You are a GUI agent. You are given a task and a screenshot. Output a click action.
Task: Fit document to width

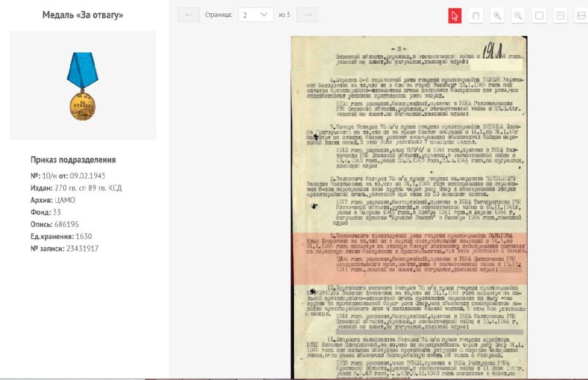tap(580, 15)
